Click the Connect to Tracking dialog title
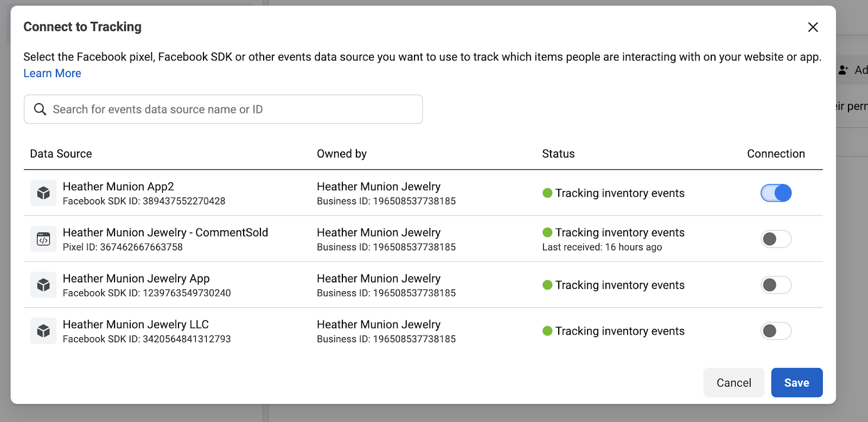This screenshot has width=868, height=422. pyautogui.click(x=82, y=27)
